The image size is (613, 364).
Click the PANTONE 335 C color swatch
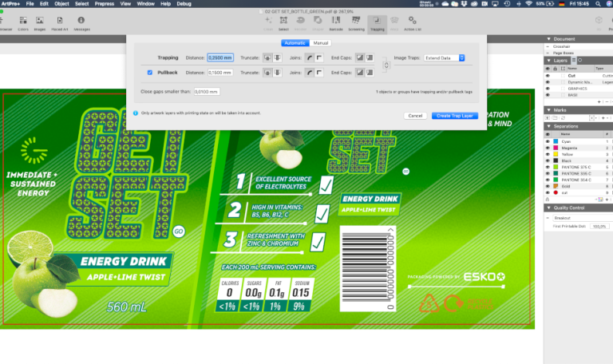point(556,173)
